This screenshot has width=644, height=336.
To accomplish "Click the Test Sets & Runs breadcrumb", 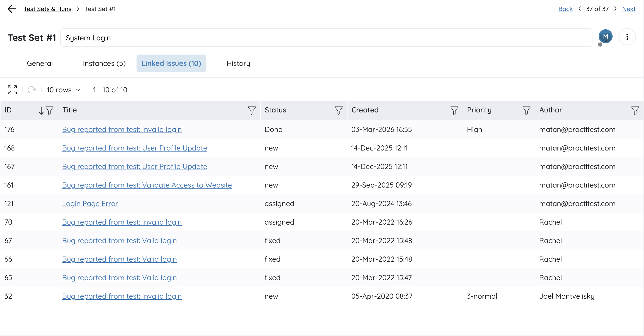I will 47,9.
